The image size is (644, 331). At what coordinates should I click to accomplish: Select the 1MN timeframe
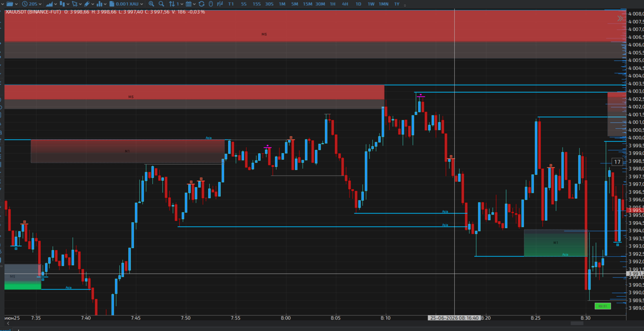click(x=383, y=4)
